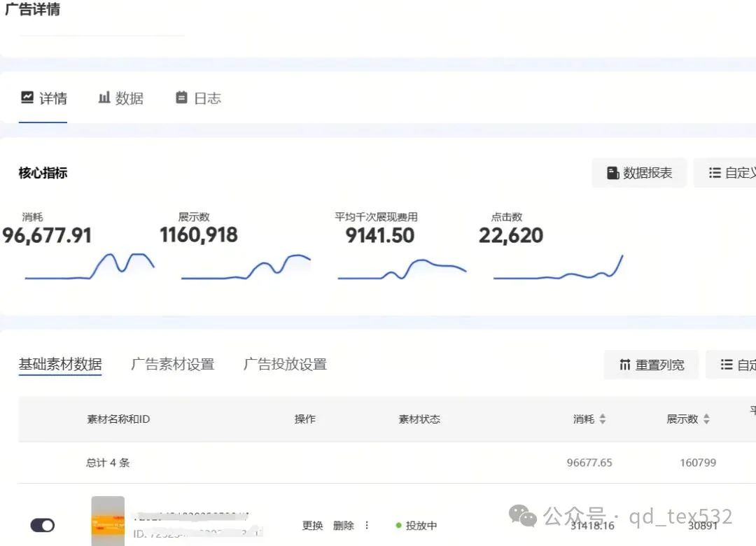This screenshot has height=546, width=756.
Task: Click the list icon beside 自定义列 in the table toolbar
Action: [x=726, y=365]
